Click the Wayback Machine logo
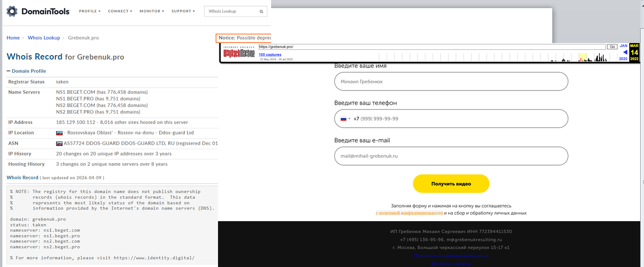644x267 pixels. pyautogui.click(x=239, y=52)
